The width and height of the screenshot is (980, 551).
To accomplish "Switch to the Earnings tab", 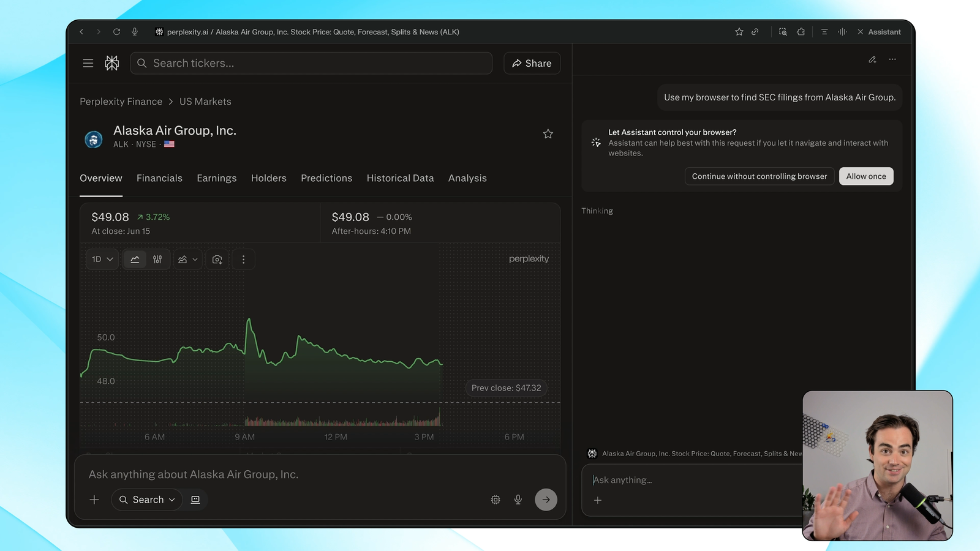I will coord(217,178).
